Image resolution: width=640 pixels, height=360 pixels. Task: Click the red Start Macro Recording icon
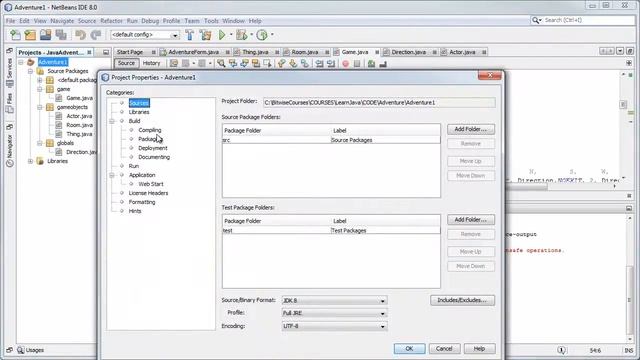tap(346, 64)
